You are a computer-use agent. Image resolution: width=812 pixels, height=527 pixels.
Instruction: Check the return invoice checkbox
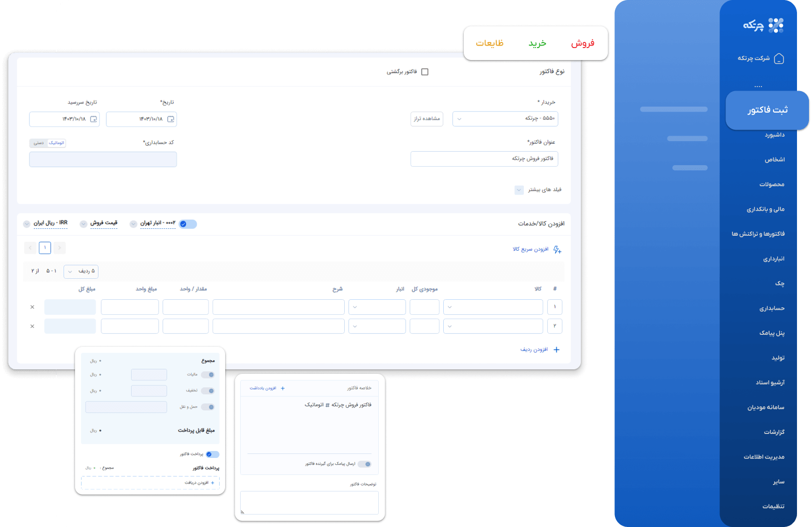click(425, 72)
